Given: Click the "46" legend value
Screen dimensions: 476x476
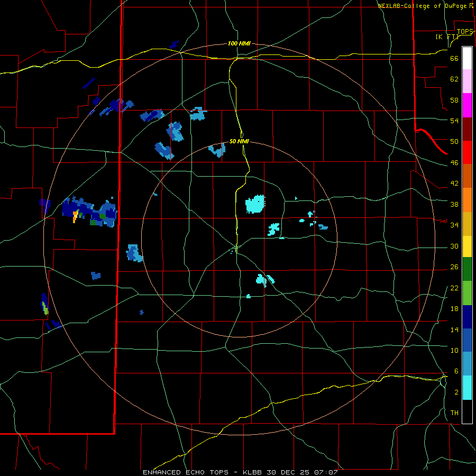Looking at the screenshot, I should tap(454, 163).
